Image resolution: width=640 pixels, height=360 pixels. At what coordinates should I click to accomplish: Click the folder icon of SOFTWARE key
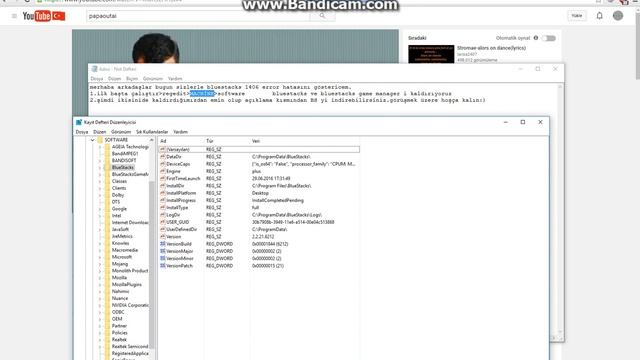(x=100, y=140)
